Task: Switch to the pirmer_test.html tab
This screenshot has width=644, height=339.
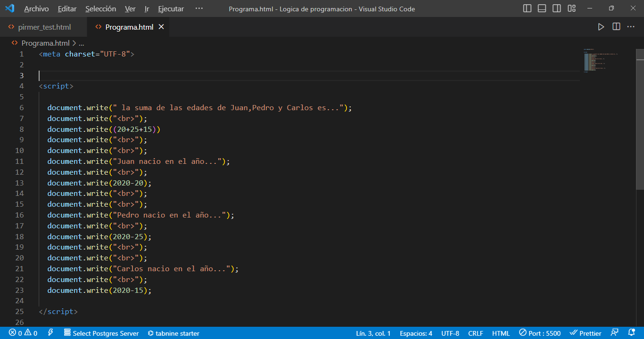Action: (x=43, y=27)
